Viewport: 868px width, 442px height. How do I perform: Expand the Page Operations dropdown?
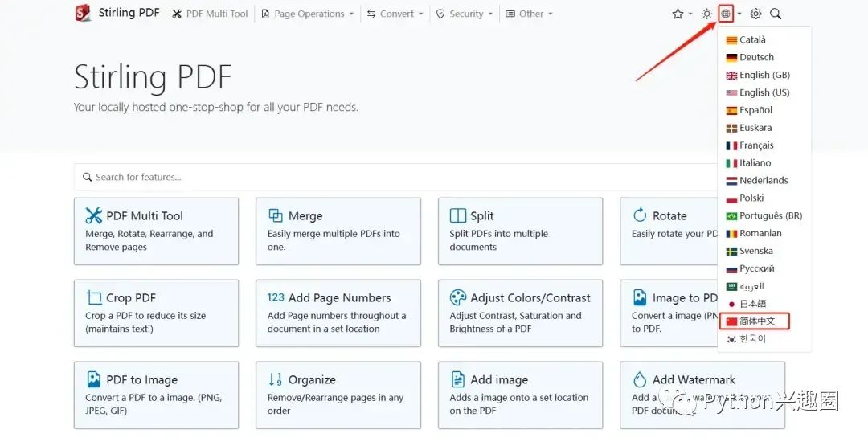(x=308, y=14)
